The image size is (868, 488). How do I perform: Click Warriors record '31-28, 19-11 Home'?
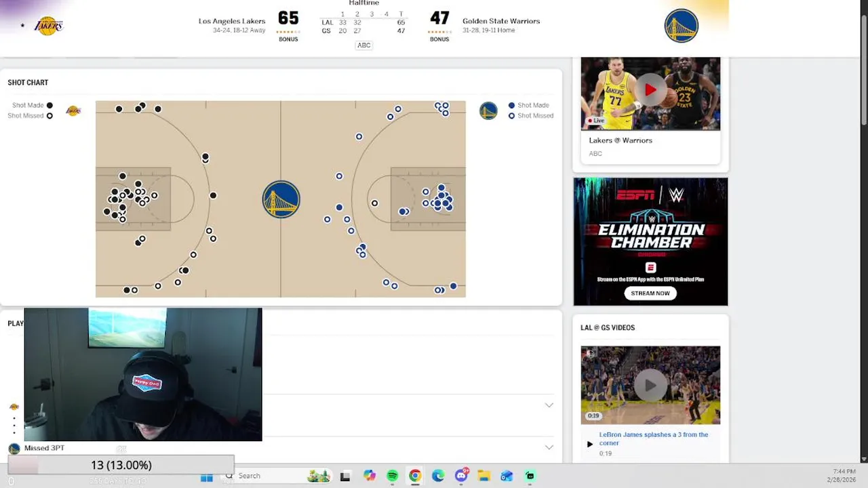tap(488, 30)
